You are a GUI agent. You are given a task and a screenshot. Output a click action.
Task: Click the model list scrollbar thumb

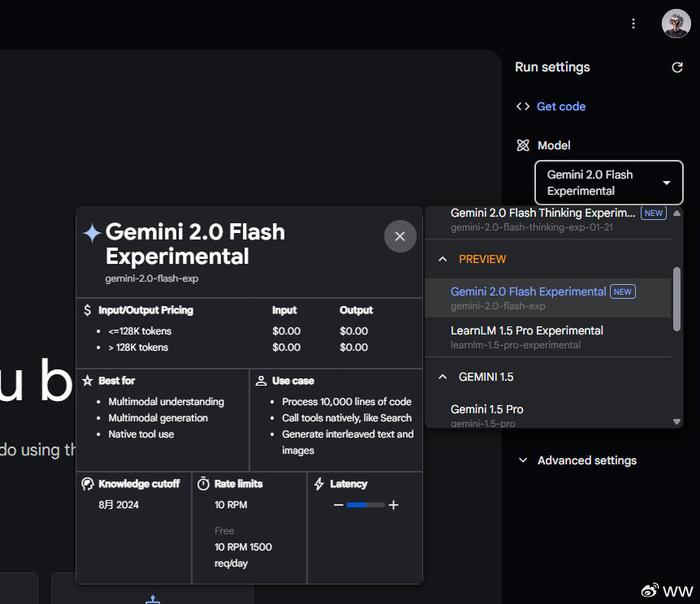pyautogui.click(x=677, y=299)
